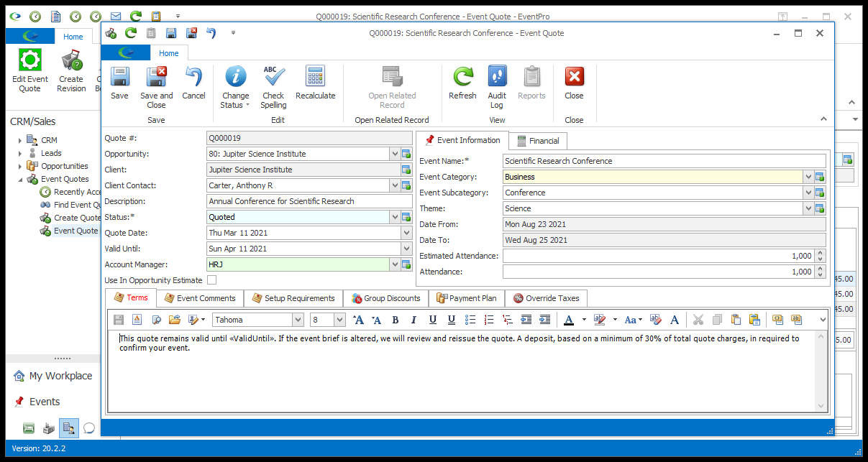Click the open folder icon in Terms toolbar
The width and height of the screenshot is (868, 462).
click(x=175, y=320)
